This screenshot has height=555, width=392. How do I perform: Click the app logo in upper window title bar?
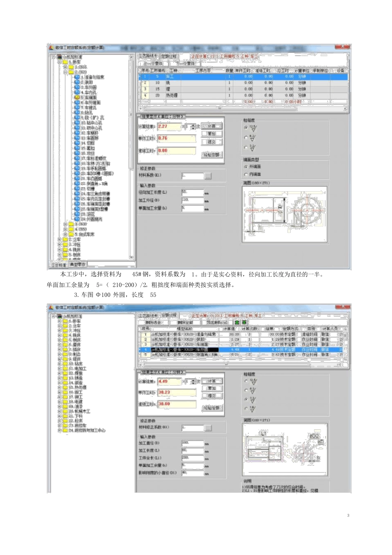tap(52, 47)
